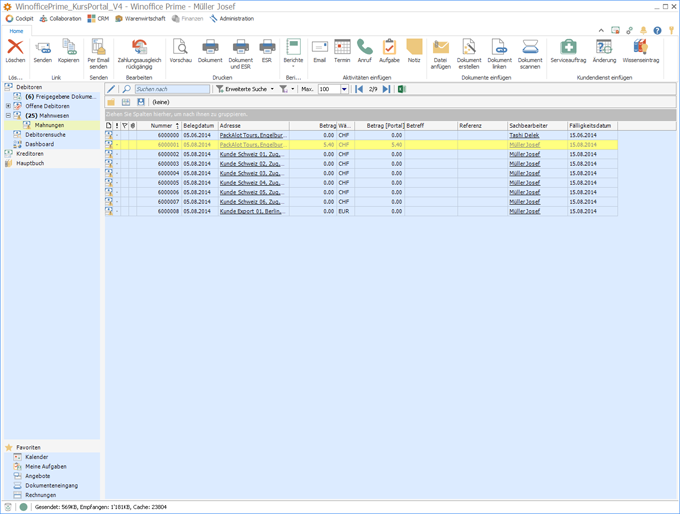Expand the Offene Debitoren tree node

pos(8,106)
